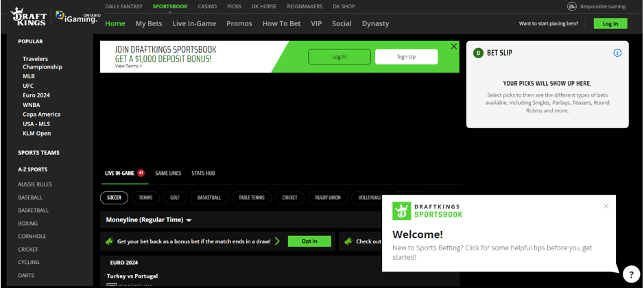
Task: Select the Cricket filter chip
Action: tap(289, 197)
